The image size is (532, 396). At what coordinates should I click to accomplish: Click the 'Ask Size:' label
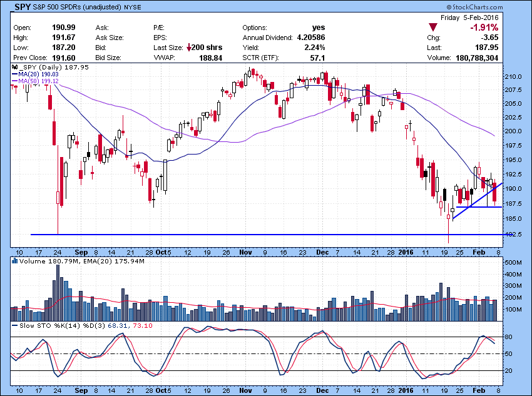coord(110,38)
